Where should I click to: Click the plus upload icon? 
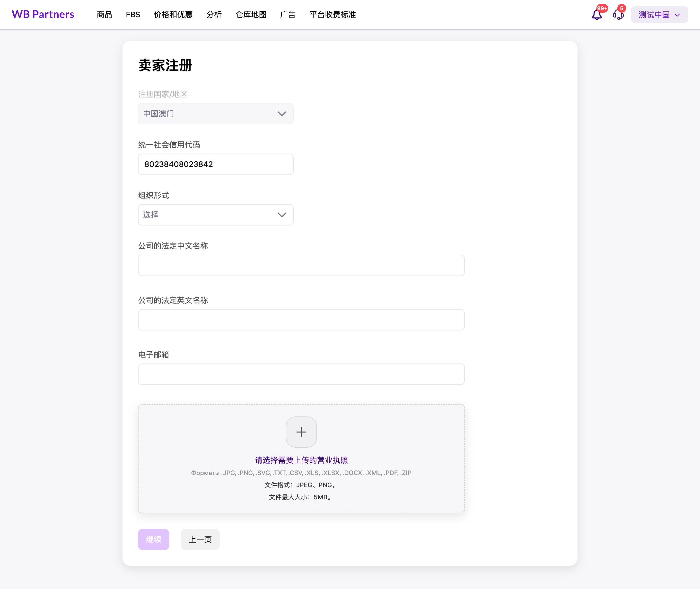click(301, 432)
